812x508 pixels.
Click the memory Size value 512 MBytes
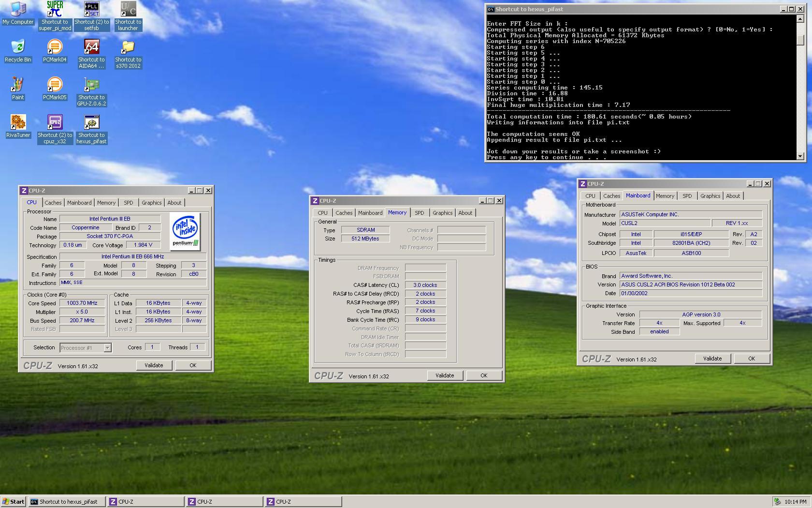[x=365, y=239]
